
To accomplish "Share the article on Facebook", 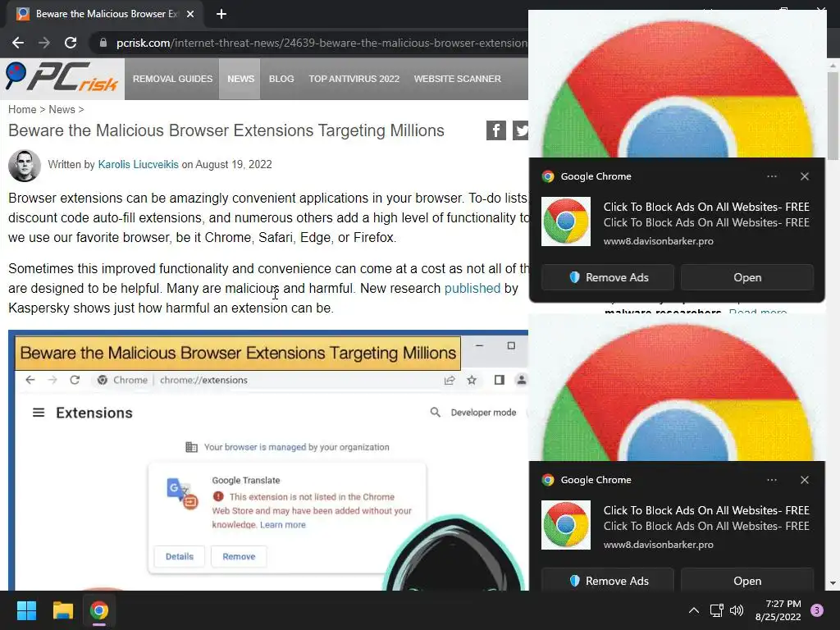I will click(x=496, y=130).
